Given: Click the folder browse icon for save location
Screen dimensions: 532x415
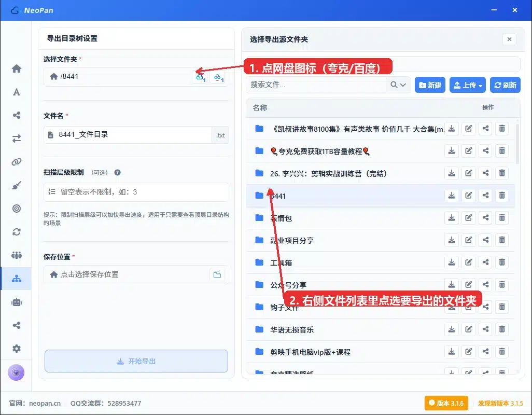Looking at the screenshot, I should point(217,275).
